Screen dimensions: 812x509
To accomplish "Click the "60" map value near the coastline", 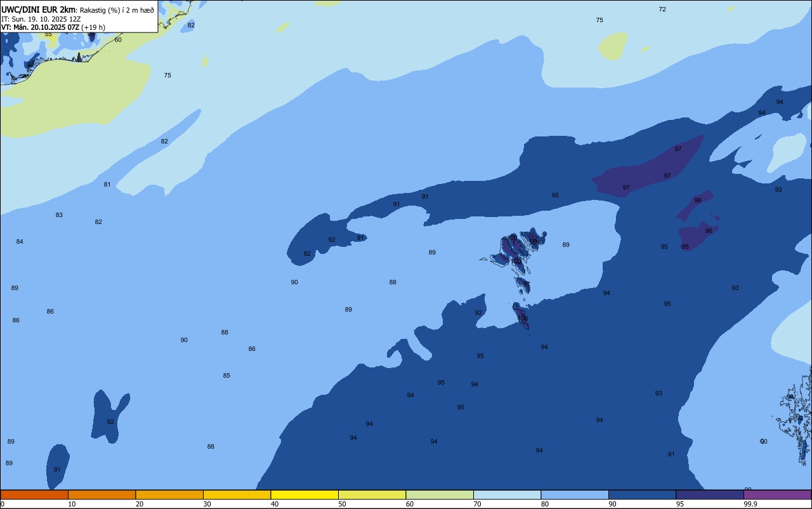I will coord(118,40).
